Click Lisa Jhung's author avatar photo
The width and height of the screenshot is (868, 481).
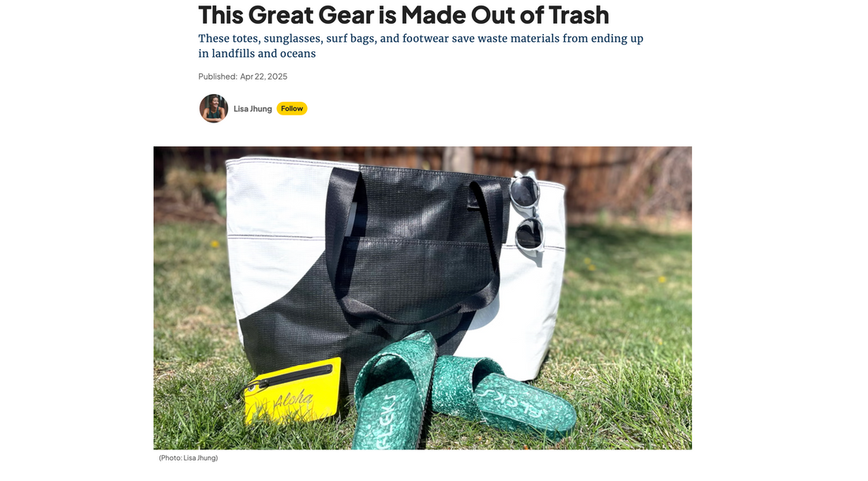(214, 109)
